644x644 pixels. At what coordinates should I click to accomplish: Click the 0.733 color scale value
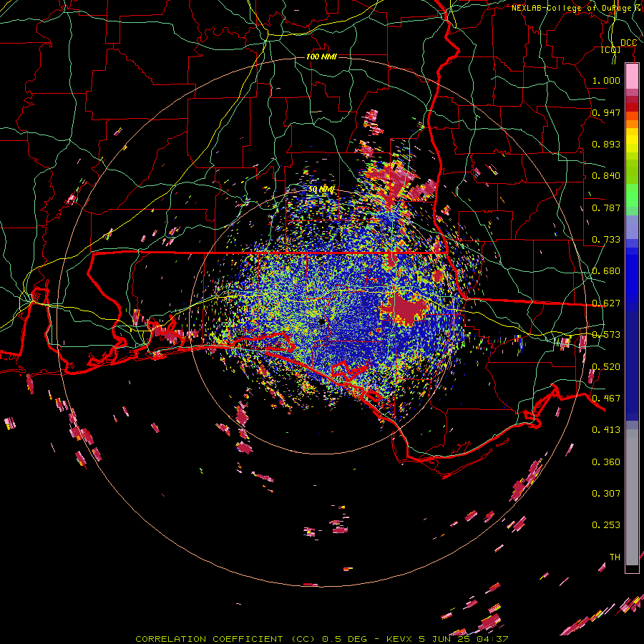(606, 240)
